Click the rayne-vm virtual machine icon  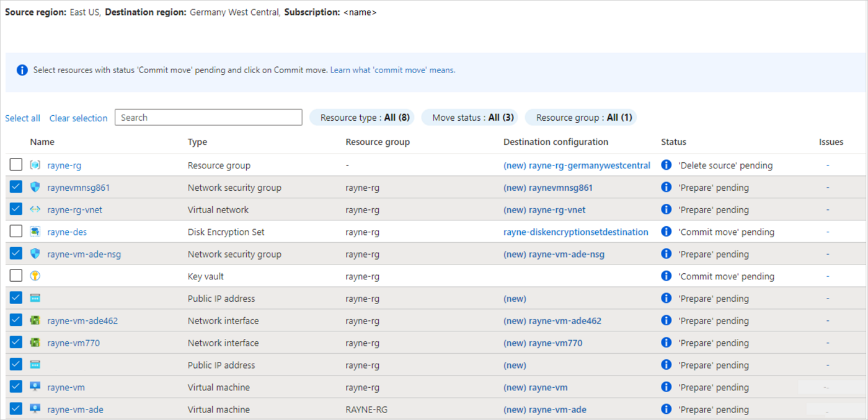(35, 387)
